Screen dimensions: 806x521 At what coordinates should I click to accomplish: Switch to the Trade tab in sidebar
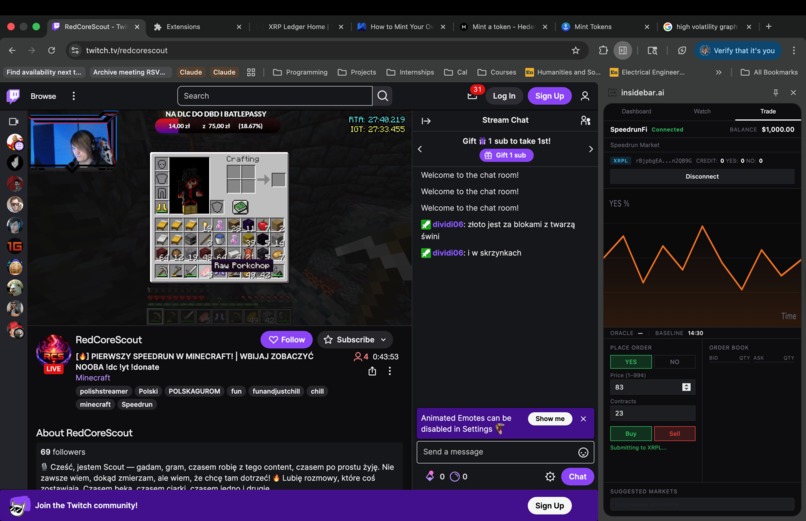[x=768, y=111]
